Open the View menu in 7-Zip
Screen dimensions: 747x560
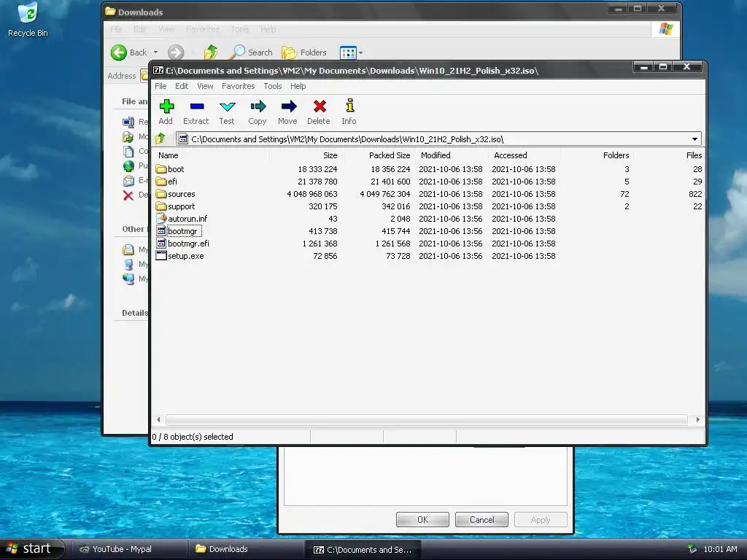[205, 86]
